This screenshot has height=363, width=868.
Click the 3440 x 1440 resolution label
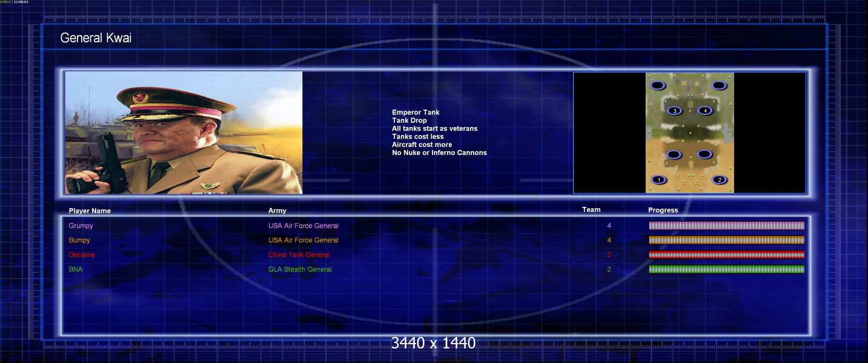pyautogui.click(x=433, y=343)
